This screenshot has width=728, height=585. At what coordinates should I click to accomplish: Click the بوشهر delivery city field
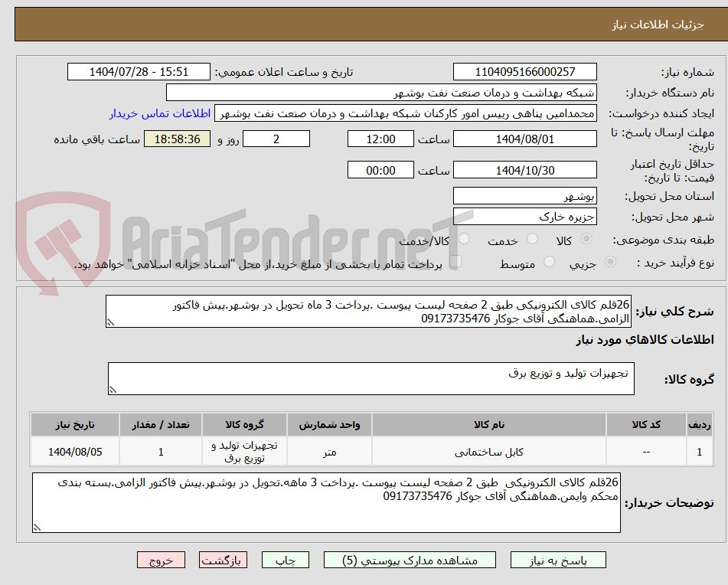[x=524, y=195]
